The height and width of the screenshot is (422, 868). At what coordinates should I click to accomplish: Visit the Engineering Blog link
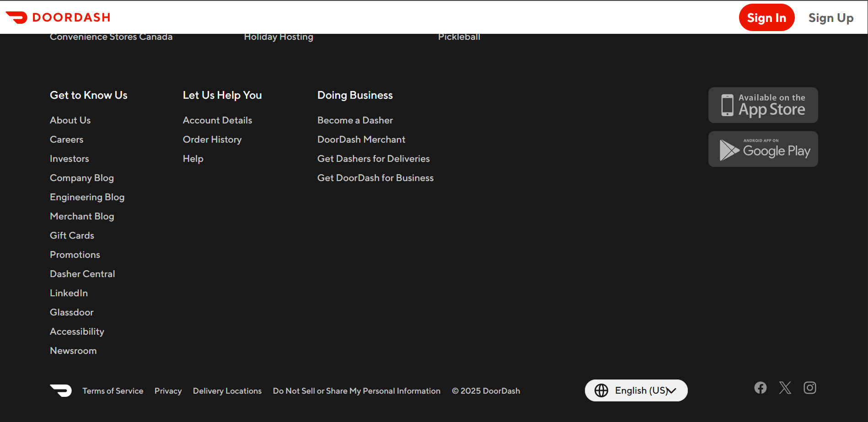87,197
